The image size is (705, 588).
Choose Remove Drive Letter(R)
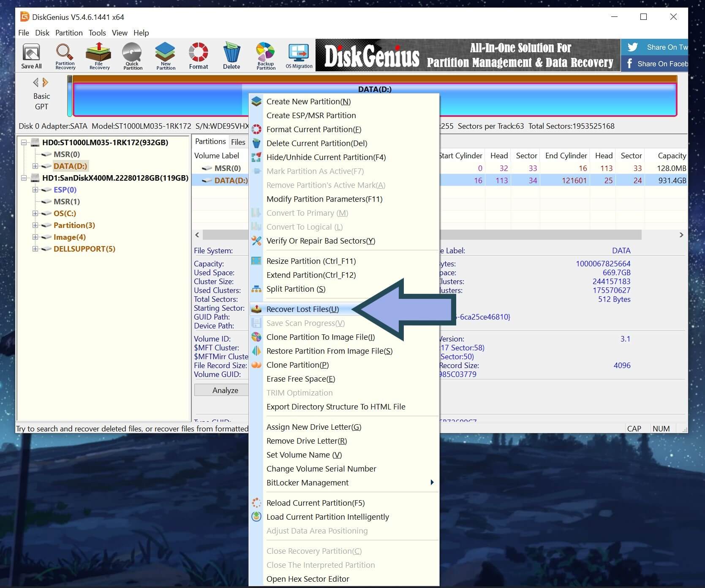tap(307, 441)
